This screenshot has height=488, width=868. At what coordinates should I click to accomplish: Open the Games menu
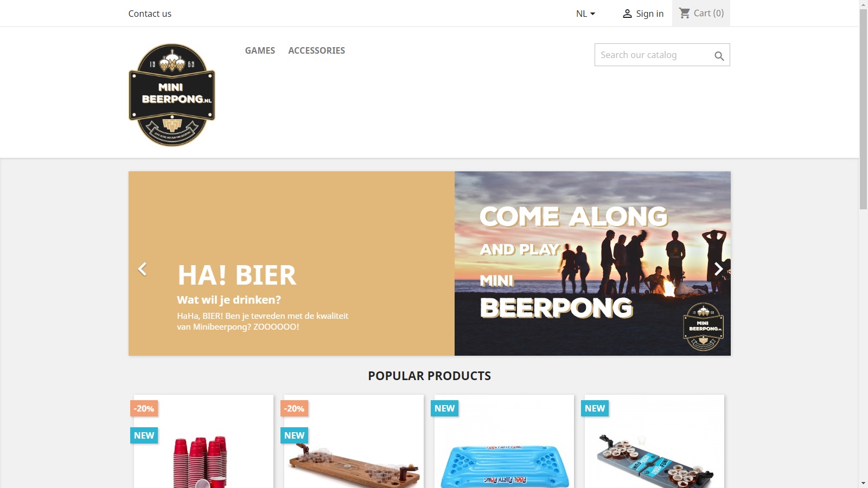tap(260, 50)
